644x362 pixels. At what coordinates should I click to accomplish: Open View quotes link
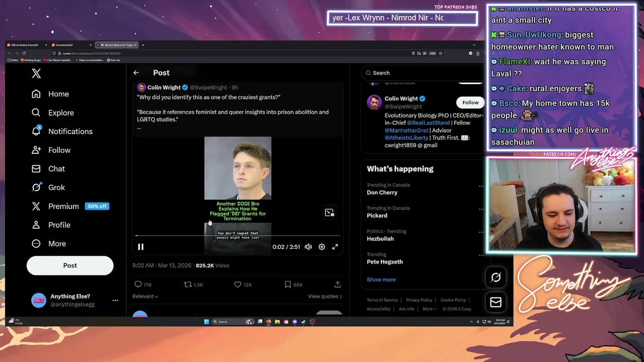pos(325,296)
